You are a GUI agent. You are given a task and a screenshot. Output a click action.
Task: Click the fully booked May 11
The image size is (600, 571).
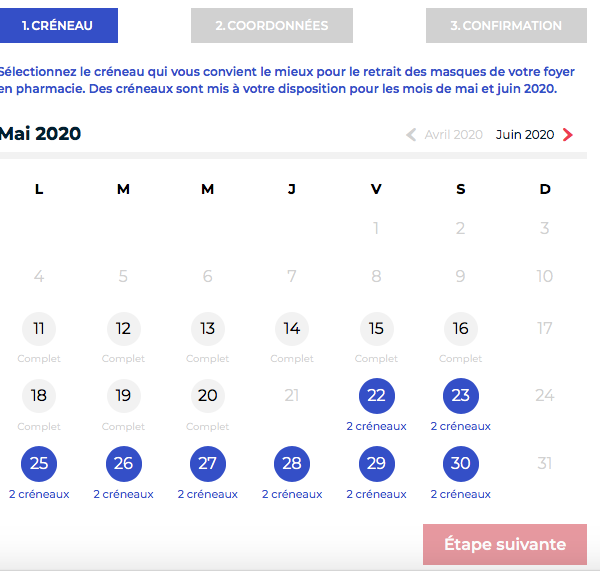[39, 328]
